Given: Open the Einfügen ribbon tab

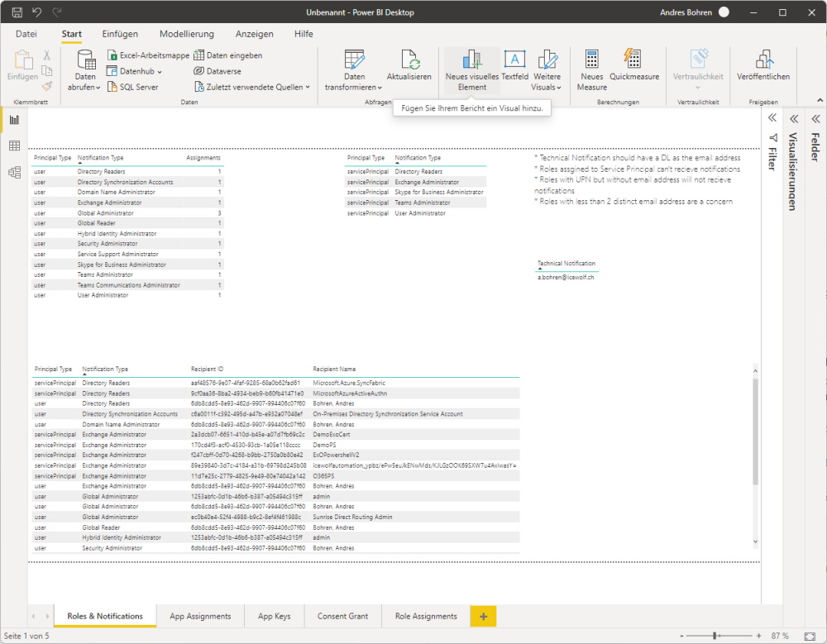Looking at the screenshot, I should (x=120, y=34).
